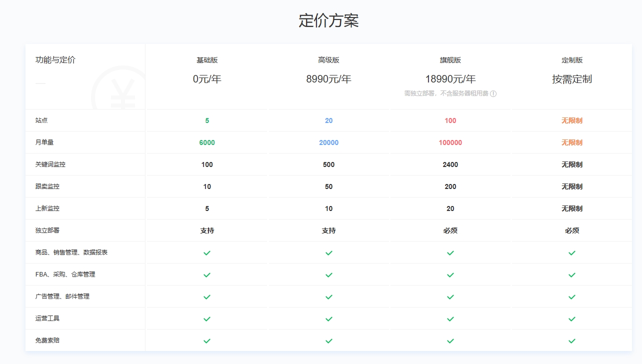Select the 高级版 plan header
The image size is (642, 364).
(328, 60)
